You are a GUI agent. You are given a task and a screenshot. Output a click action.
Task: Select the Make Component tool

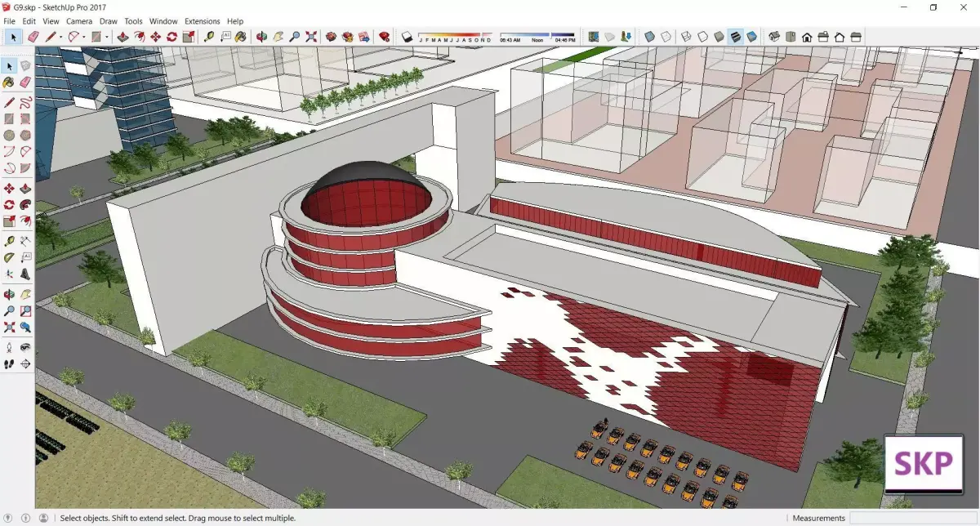click(x=25, y=65)
